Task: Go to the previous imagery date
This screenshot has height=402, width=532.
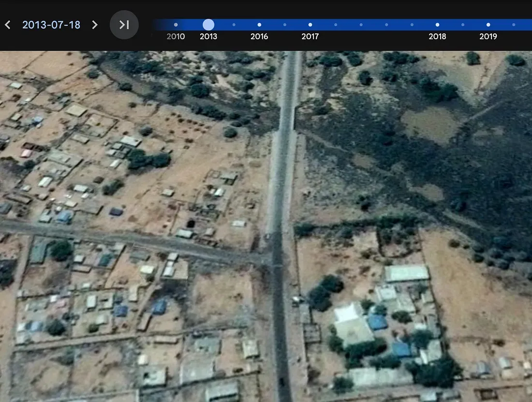Action: [x=8, y=25]
